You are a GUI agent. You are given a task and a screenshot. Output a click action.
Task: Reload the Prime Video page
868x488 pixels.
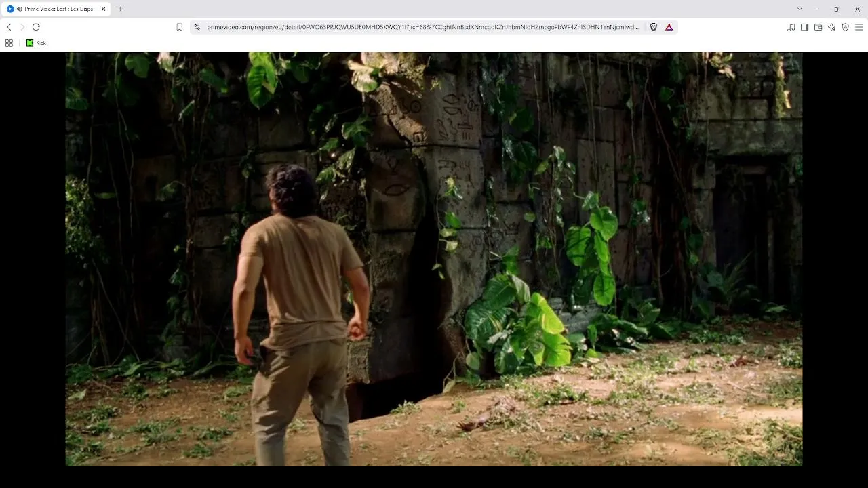tap(36, 27)
